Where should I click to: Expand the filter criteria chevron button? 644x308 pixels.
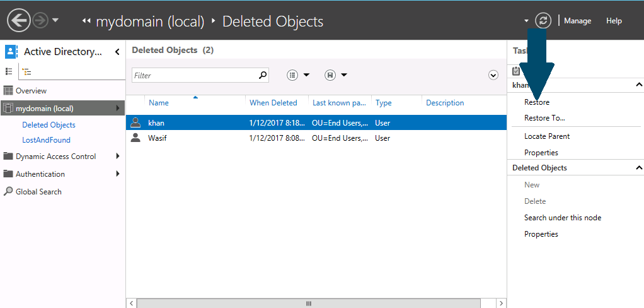coord(493,75)
